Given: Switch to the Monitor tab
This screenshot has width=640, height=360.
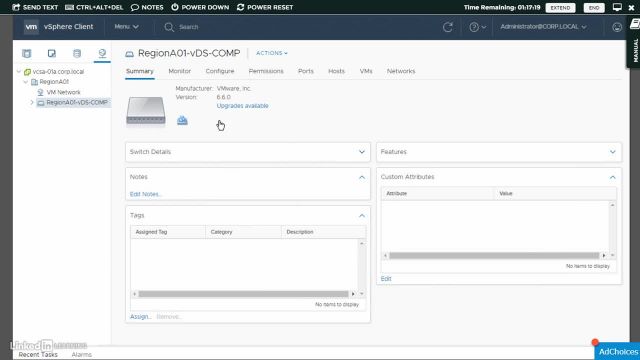Looking at the screenshot, I should click(180, 71).
